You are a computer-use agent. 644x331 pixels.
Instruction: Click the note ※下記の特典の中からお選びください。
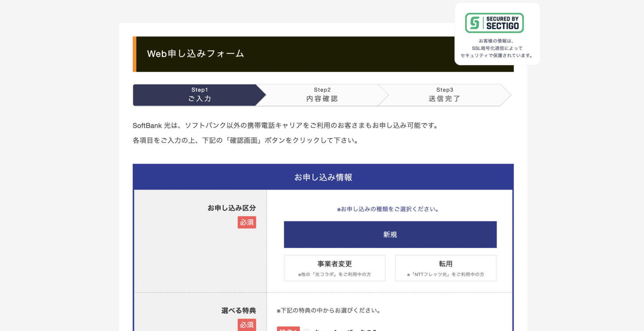tap(328, 311)
